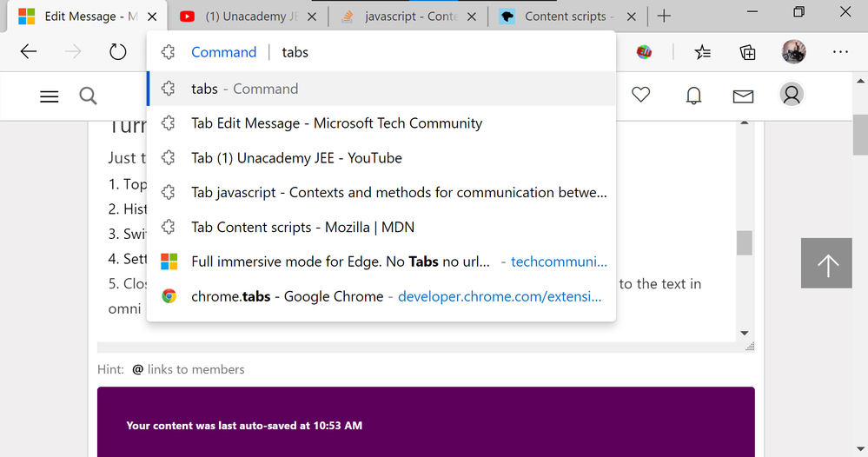Viewport: 868px width, 457px height.
Task: Switch to the Unacademy YouTube tab
Action: pyautogui.click(x=247, y=17)
